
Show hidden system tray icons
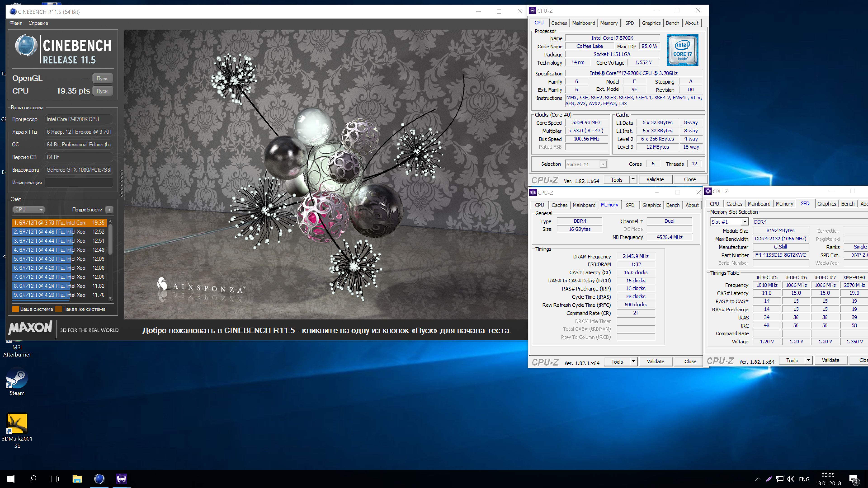click(758, 479)
